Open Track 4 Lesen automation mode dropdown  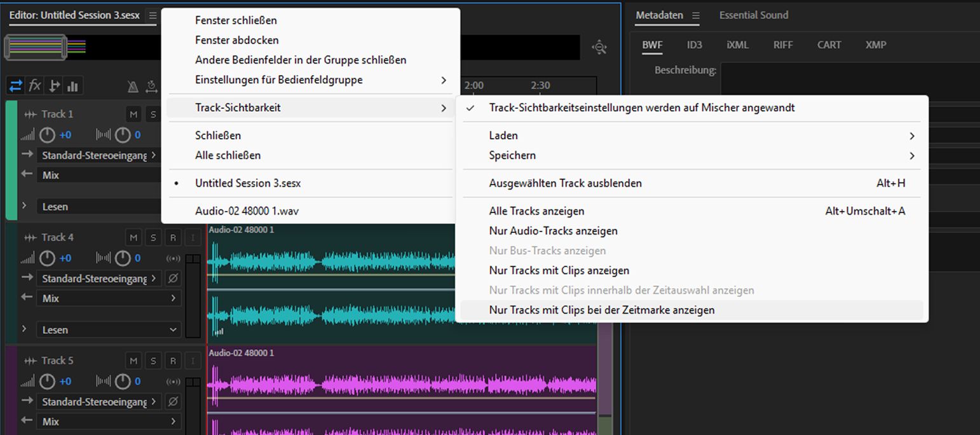coord(109,330)
